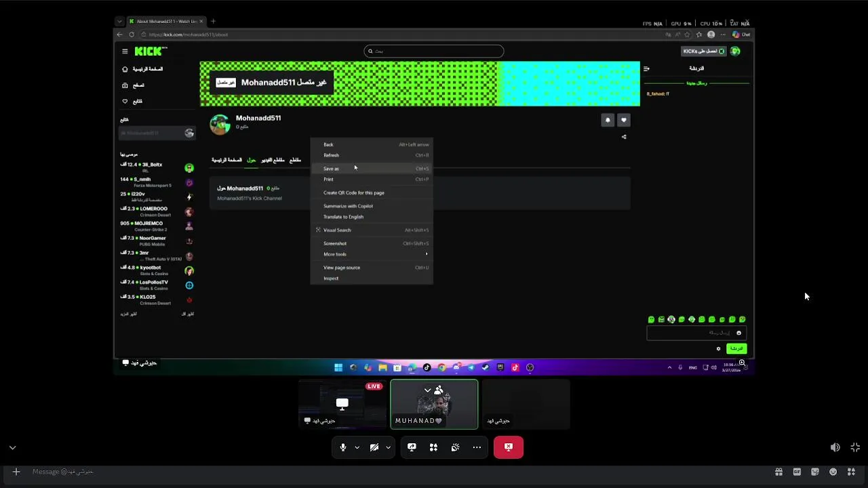Click the Discord volume speaker icon
Image resolution: width=868 pixels, height=488 pixels.
835,447
